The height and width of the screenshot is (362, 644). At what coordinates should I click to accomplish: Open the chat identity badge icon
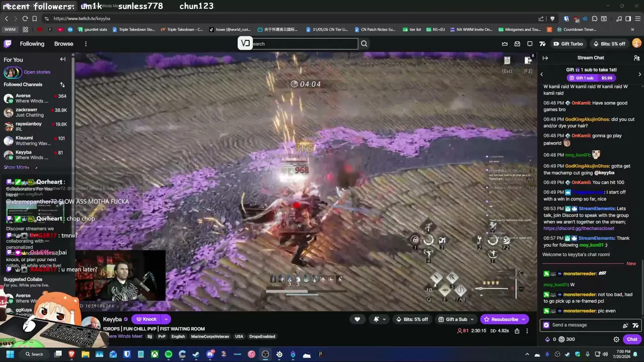tap(546, 325)
